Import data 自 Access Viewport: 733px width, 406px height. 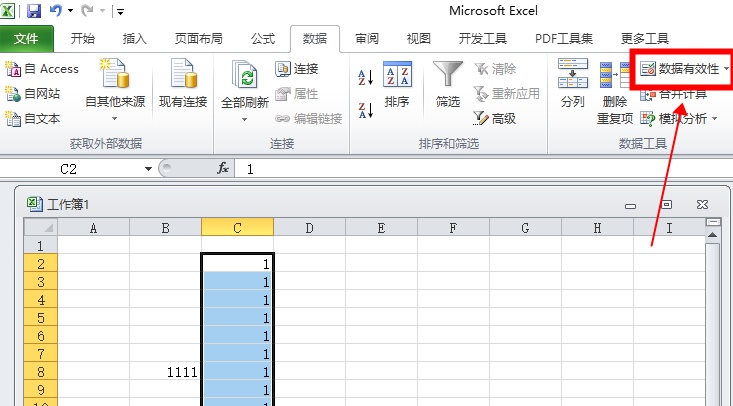tap(42, 69)
